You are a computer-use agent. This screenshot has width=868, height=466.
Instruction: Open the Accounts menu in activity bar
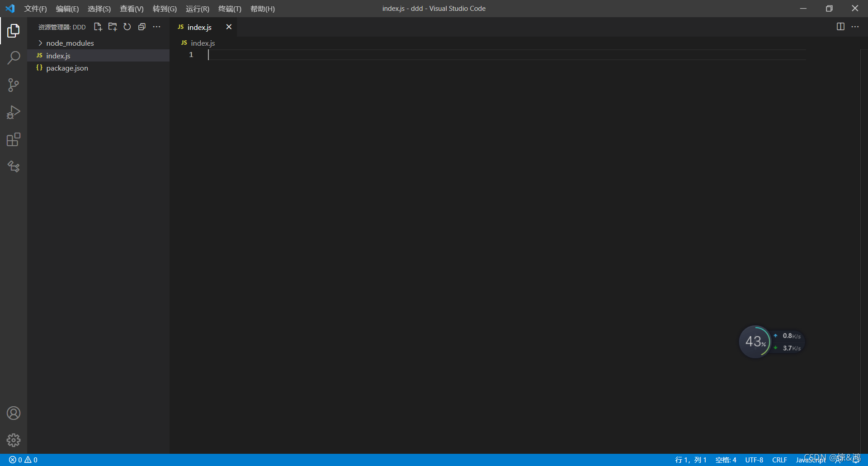pos(14,413)
